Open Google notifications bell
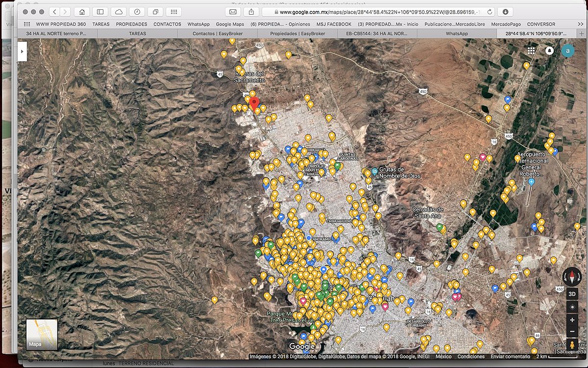588x368 pixels. (x=549, y=51)
